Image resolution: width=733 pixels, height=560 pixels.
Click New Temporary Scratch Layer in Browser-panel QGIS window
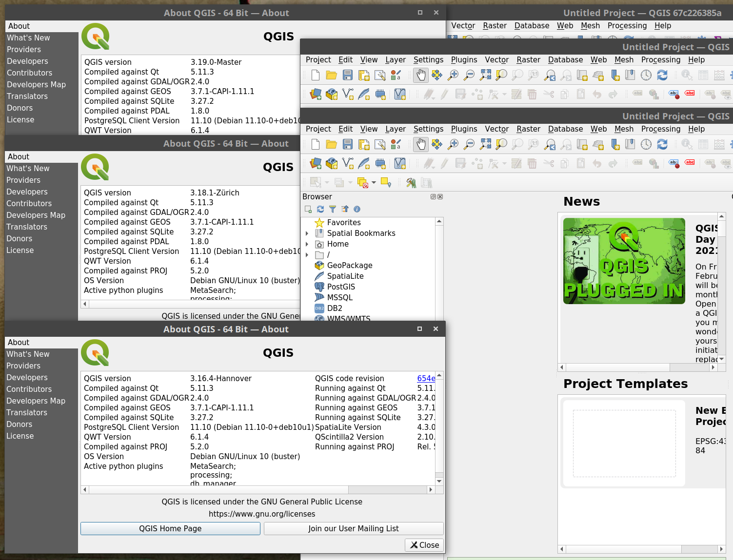[380, 163]
